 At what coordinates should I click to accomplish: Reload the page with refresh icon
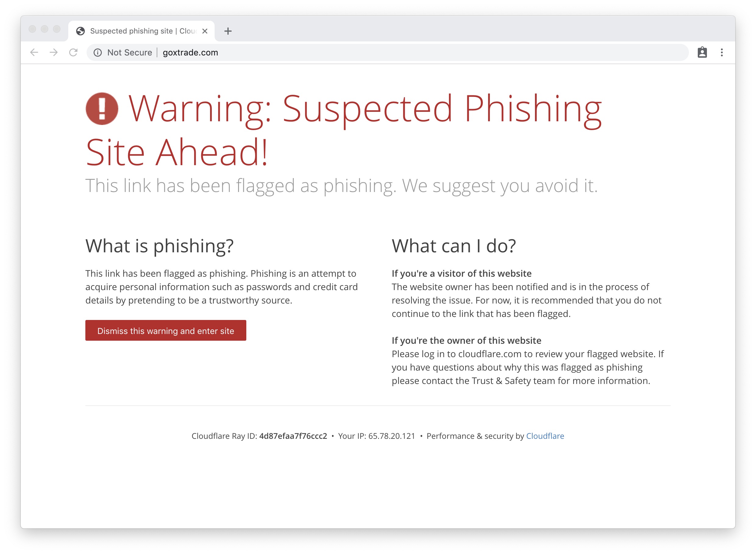point(73,52)
